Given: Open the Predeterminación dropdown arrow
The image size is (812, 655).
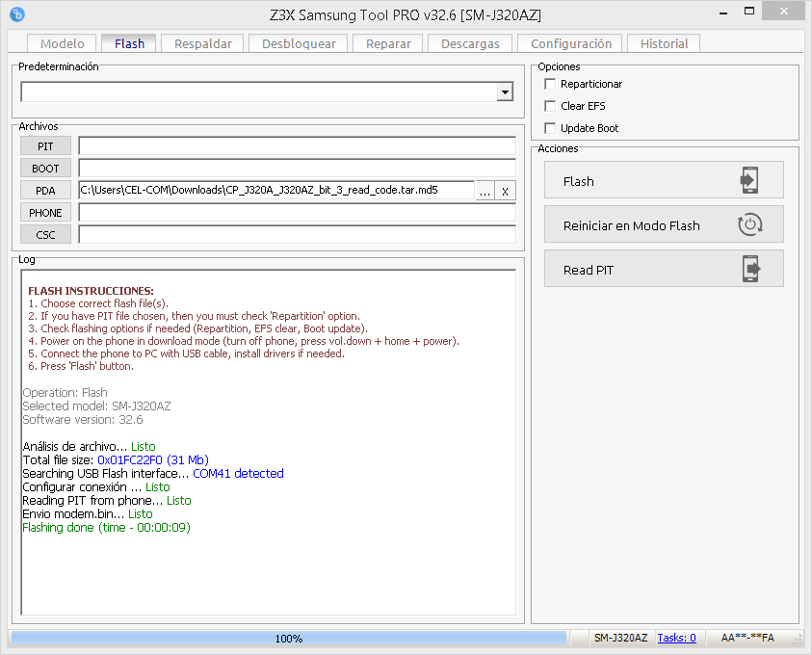Looking at the screenshot, I should pyautogui.click(x=505, y=92).
